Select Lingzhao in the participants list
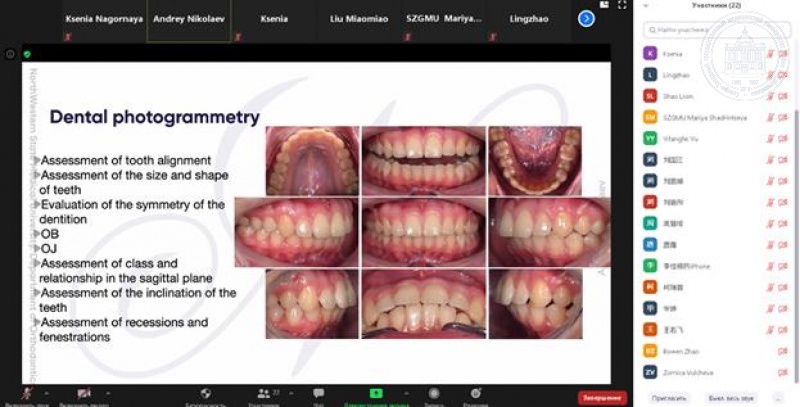Image resolution: width=800 pixels, height=407 pixels. click(x=716, y=75)
